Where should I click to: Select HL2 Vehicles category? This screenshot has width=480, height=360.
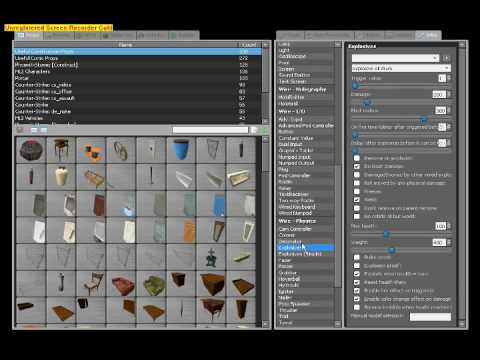(138, 118)
